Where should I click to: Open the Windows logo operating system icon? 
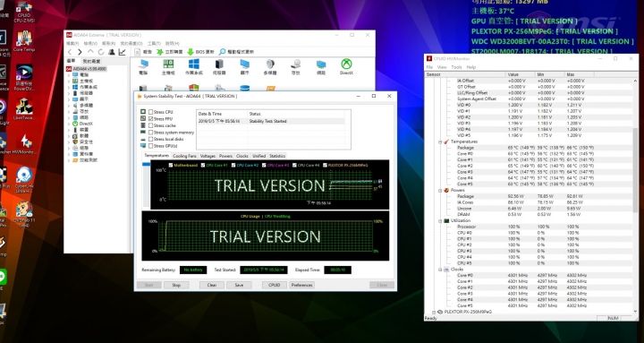coord(194,64)
